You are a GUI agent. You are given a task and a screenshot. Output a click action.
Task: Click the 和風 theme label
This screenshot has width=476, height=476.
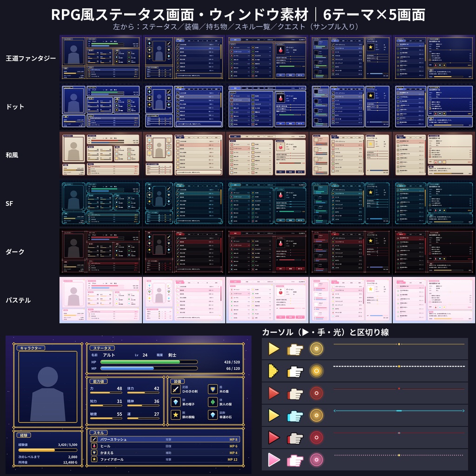[12, 155]
